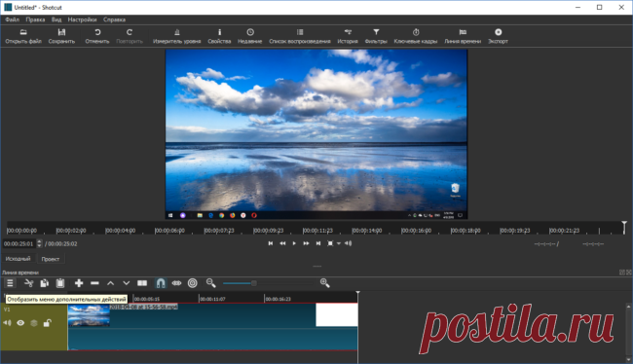Fast forward playback in the player
The image size is (633, 364).
(x=306, y=243)
